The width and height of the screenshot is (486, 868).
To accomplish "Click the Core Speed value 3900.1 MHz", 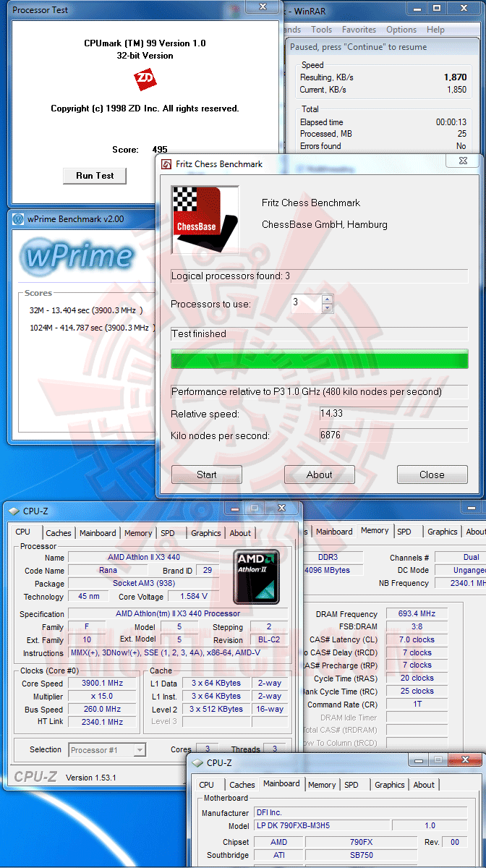I will coord(103,684).
